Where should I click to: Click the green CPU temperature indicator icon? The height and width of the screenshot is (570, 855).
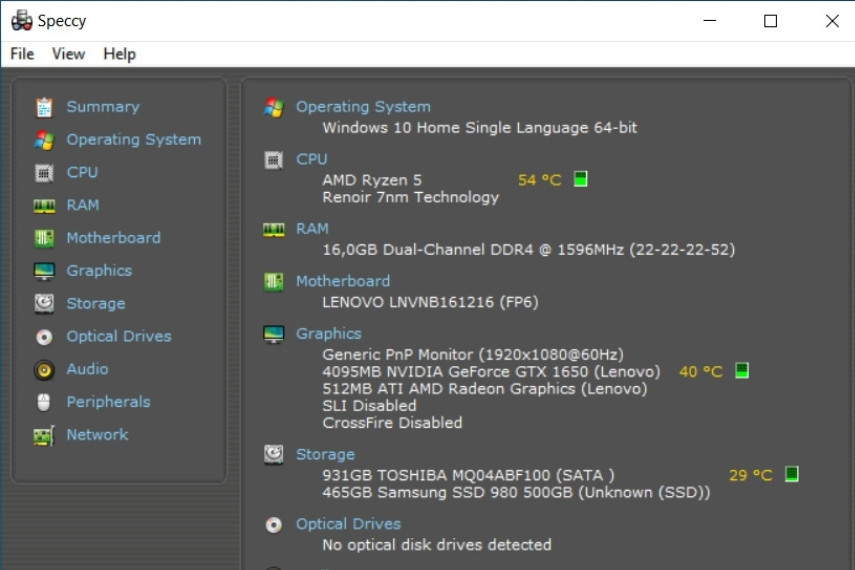(x=581, y=179)
